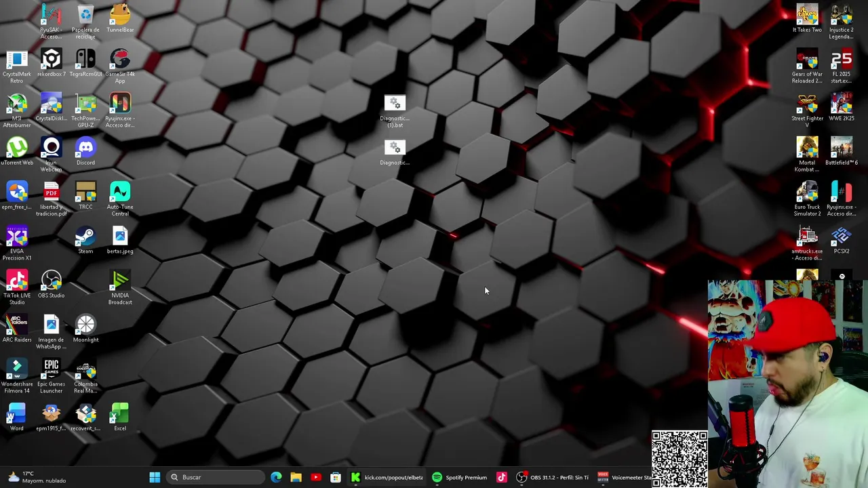868x488 pixels.
Task: Select Ryujinx.exe shortcut above PCSX2
Action: pyautogui.click(x=842, y=199)
